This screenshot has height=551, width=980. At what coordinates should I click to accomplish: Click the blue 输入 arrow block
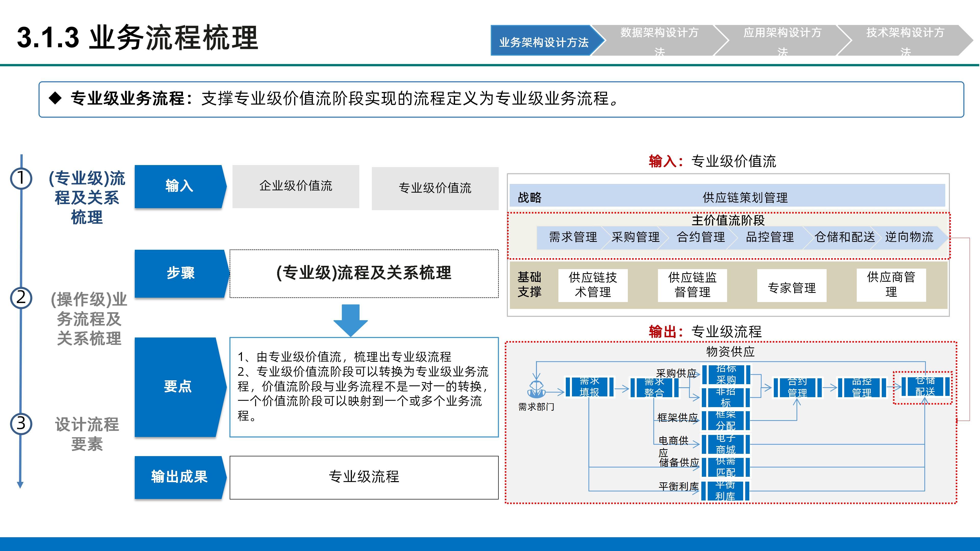180,186
